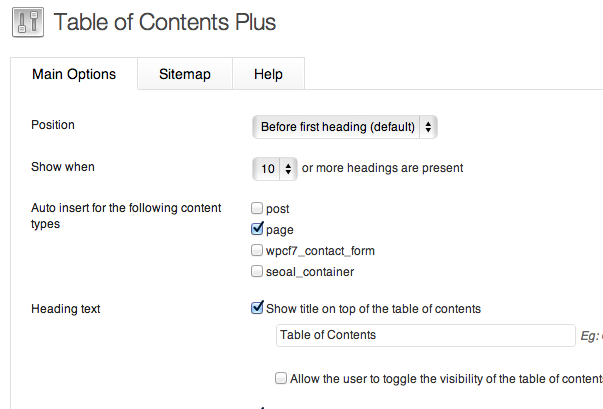
Task: Toggle Show title on top checkbox
Action: 257,308
